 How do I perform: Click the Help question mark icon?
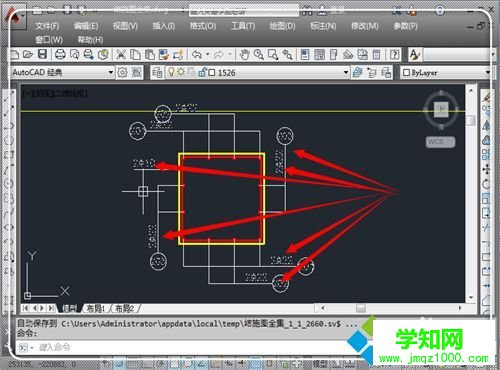pyautogui.click(x=394, y=54)
